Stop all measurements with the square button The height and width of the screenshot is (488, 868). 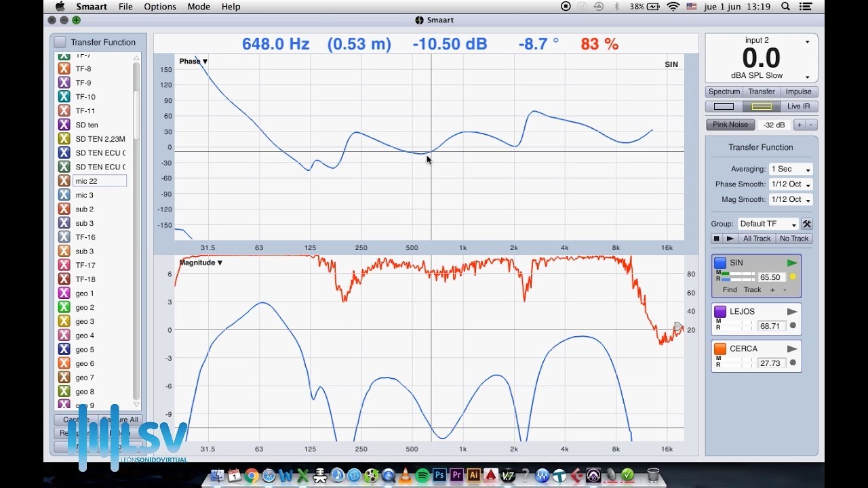716,239
